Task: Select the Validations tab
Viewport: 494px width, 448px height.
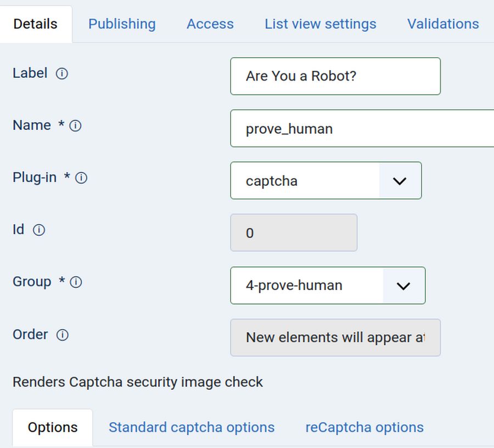Action: (443, 24)
